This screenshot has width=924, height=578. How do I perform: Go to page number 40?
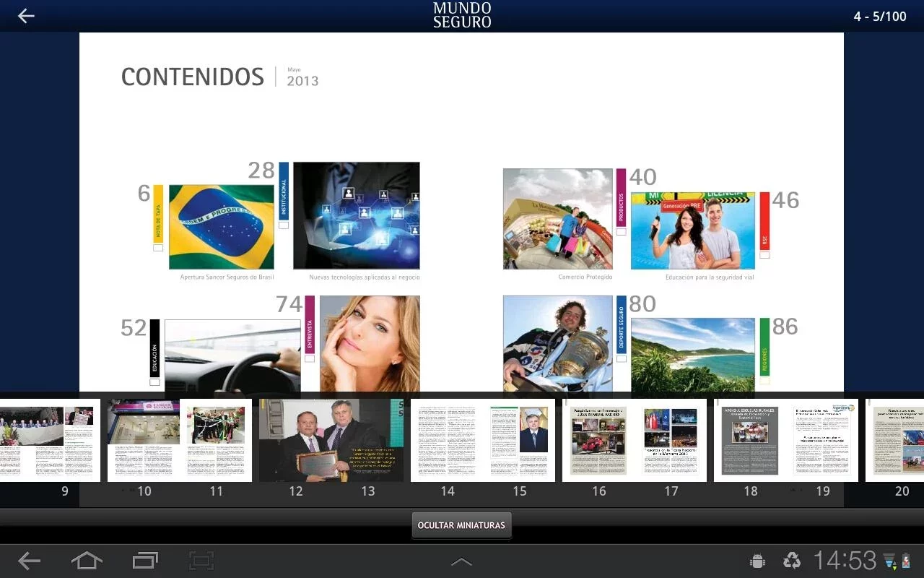[x=642, y=177]
